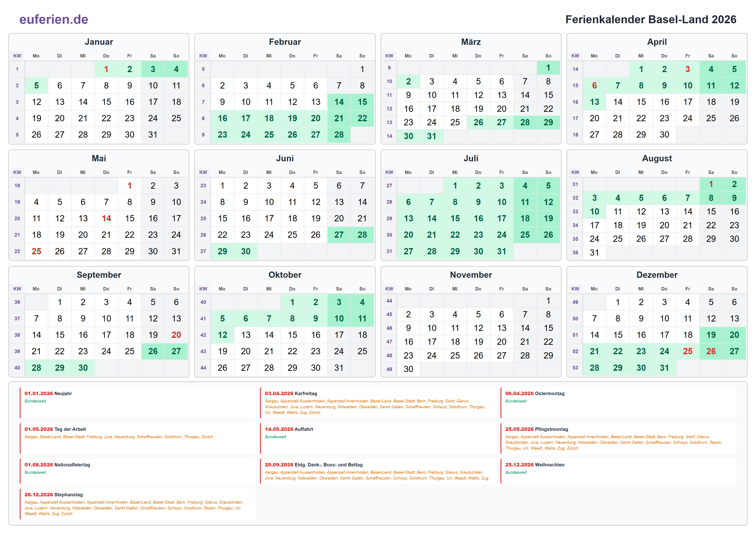
Task: Click Bundesweit under Auffahrt
Action: click(x=276, y=437)
